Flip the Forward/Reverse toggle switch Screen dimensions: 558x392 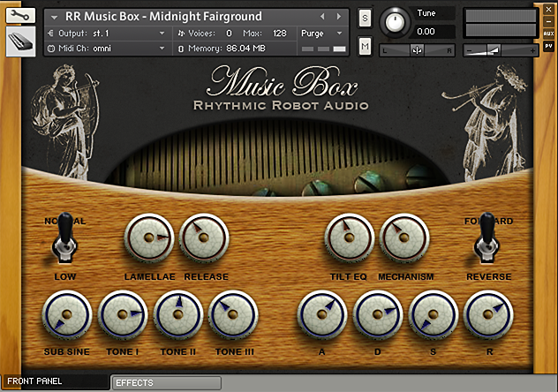coord(487,237)
